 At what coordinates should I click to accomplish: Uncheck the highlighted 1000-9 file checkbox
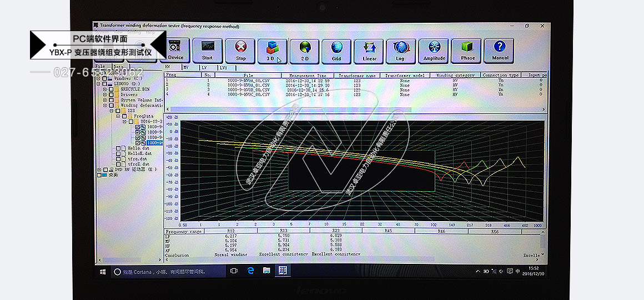[138, 143]
